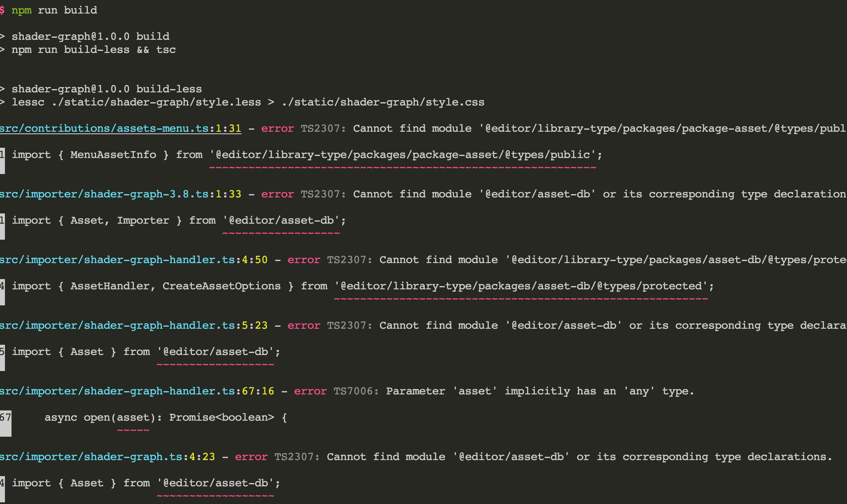This screenshot has width=847, height=504.
Task: Click the 'shader-graph@1.0.0 build' line
Action: (x=90, y=37)
